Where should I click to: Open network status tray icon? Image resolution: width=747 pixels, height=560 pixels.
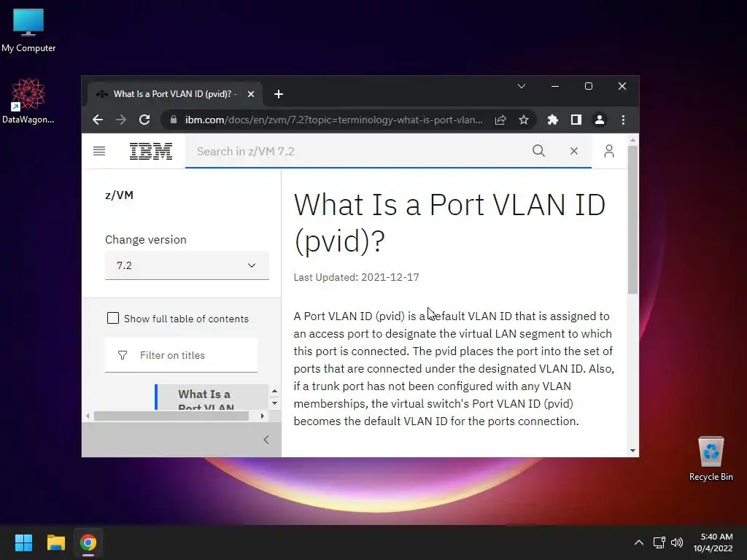pos(659,542)
